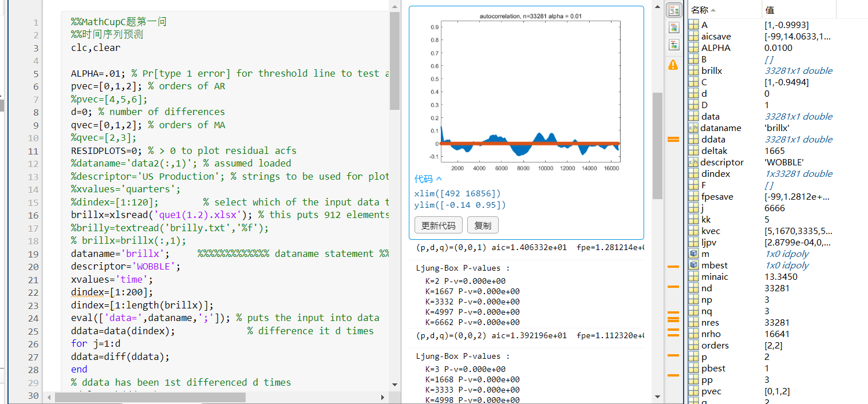Place cursor on code line 16
Image resolution: width=868 pixels, height=404 pixels.
[229, 215]
